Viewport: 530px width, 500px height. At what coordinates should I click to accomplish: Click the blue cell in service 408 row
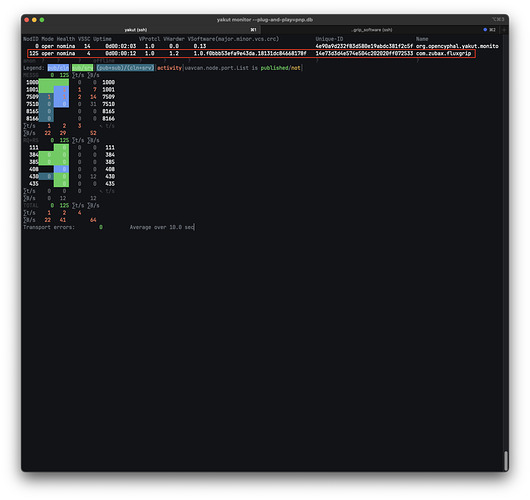point(61,169)
